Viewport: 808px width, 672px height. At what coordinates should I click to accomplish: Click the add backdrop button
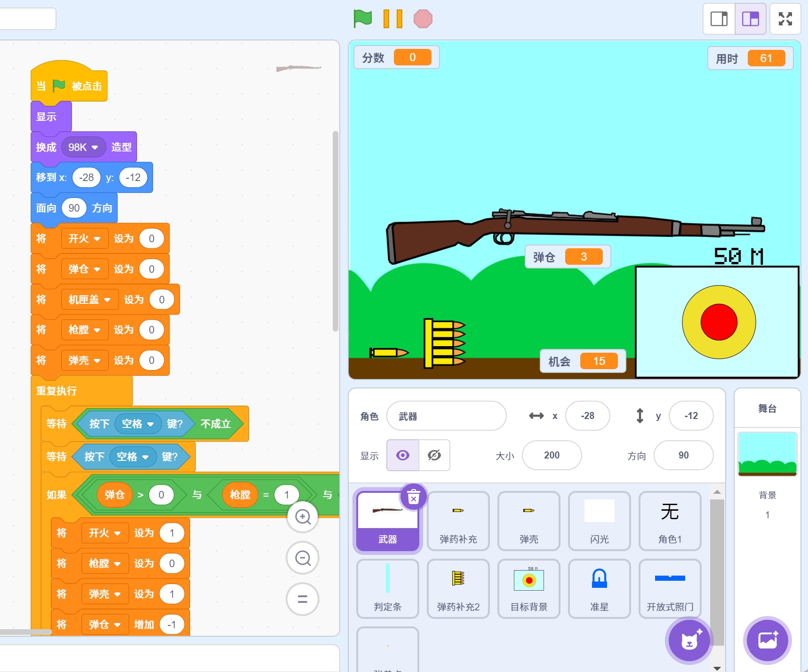point(767,640)
